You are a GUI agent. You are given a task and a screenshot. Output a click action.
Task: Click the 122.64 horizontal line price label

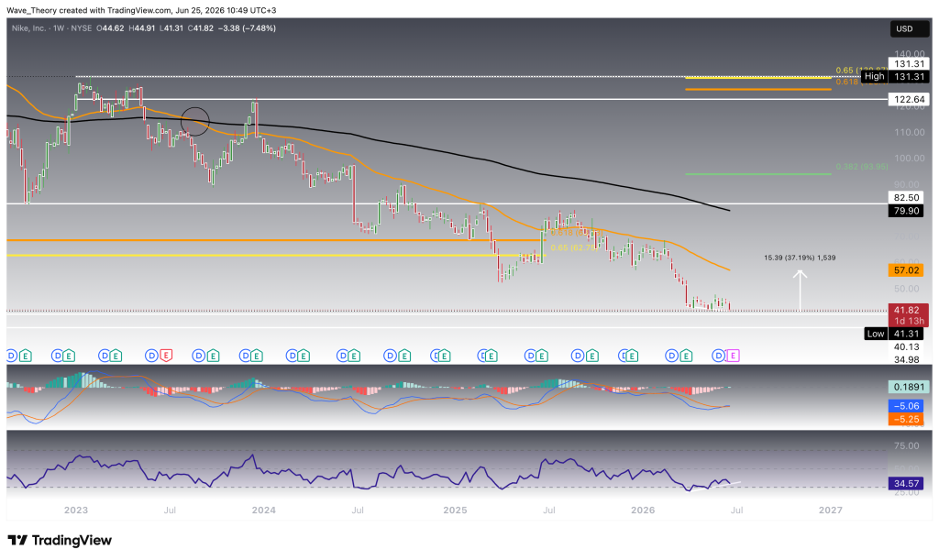909,99
